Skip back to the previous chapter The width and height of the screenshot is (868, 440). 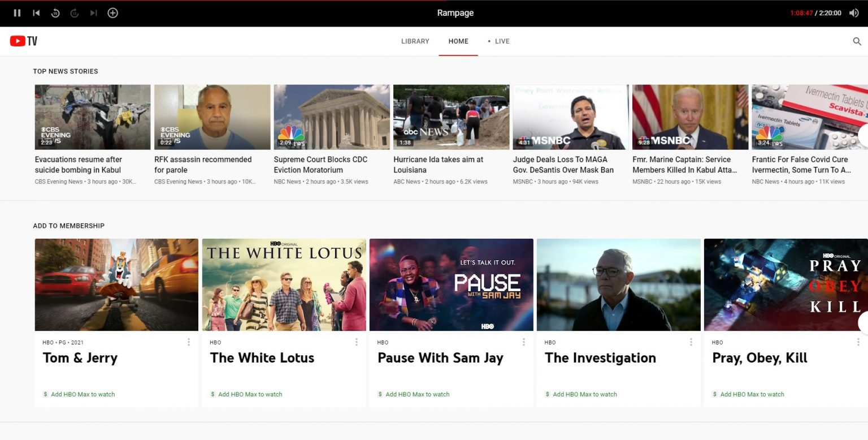[x=36, y=12]
